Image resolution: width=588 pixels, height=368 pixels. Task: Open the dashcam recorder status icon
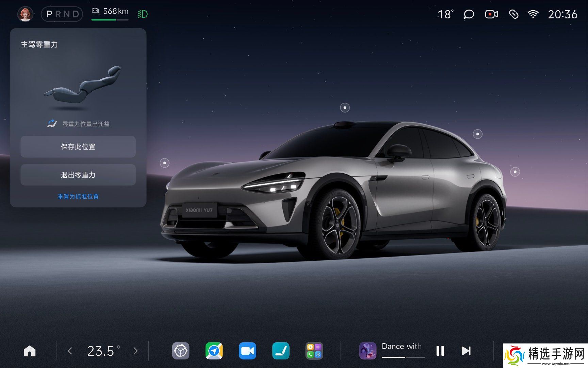pyautogui.click(x=491, y=14)
